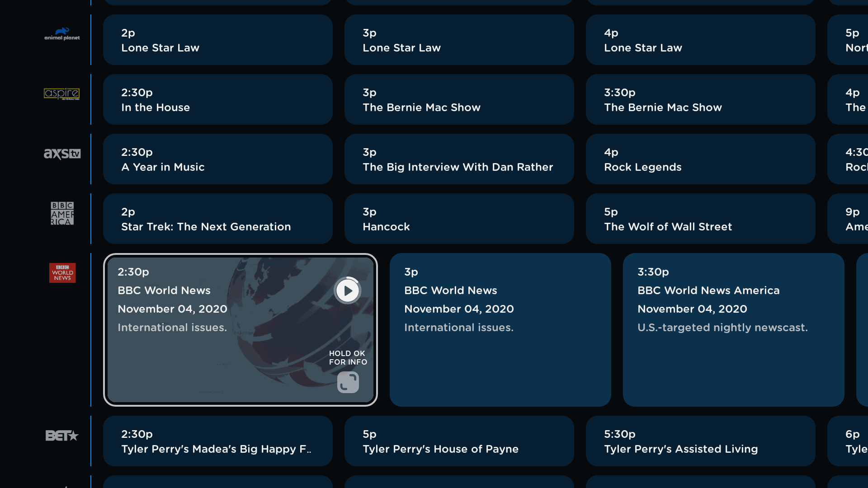Open 3p Hancock listing
The height and width of the screenshot is (488, 868).
point(459,219)
